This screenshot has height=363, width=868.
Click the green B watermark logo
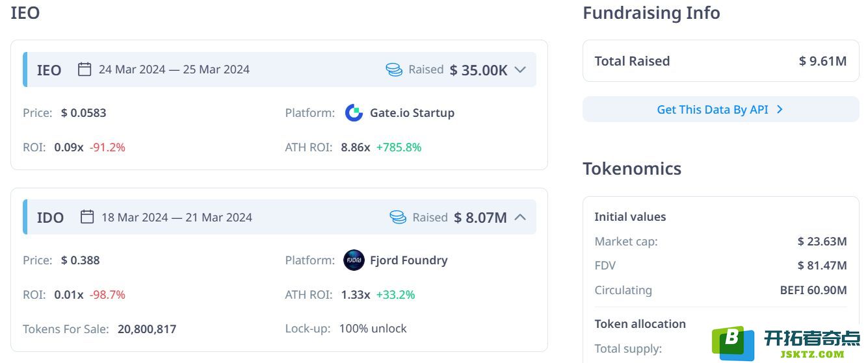(733, 343)
